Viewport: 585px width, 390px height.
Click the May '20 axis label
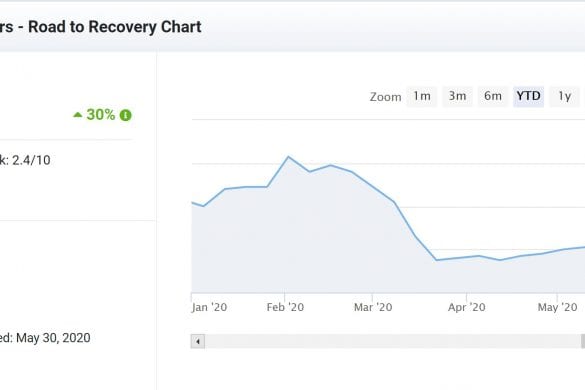[x=557, y=307]
